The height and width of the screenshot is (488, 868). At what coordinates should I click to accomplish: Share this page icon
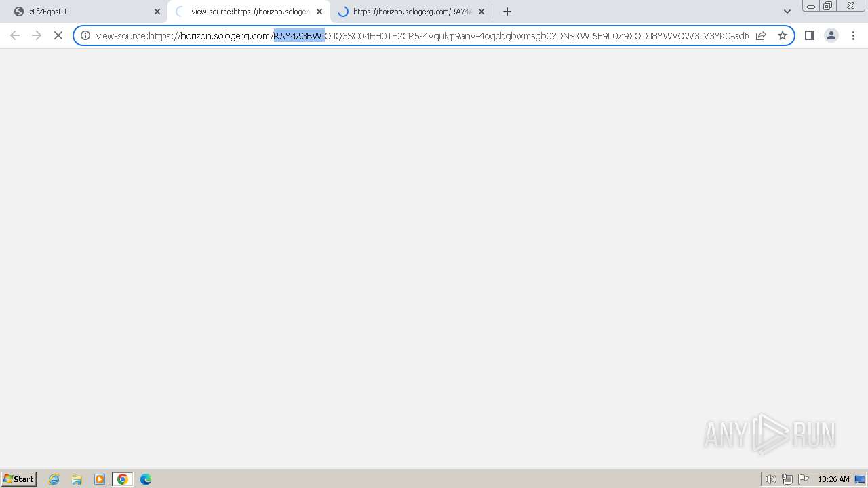tap(761, 35)
